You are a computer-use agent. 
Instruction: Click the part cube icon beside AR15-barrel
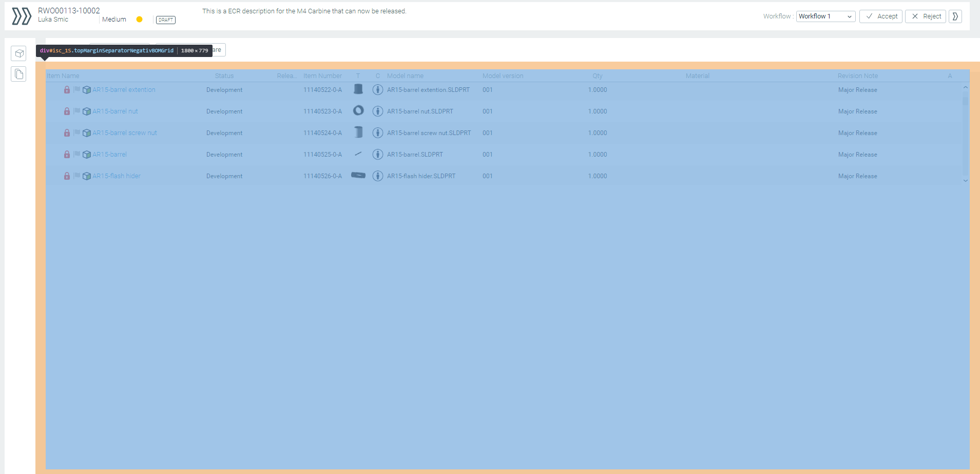(87, 155)
